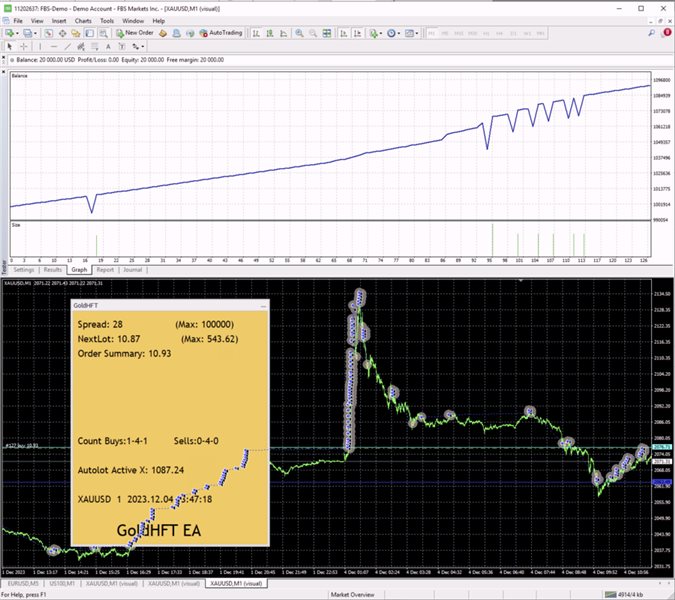Open the Templates icon
675x600 pixels.
click(x=409, y=33)
